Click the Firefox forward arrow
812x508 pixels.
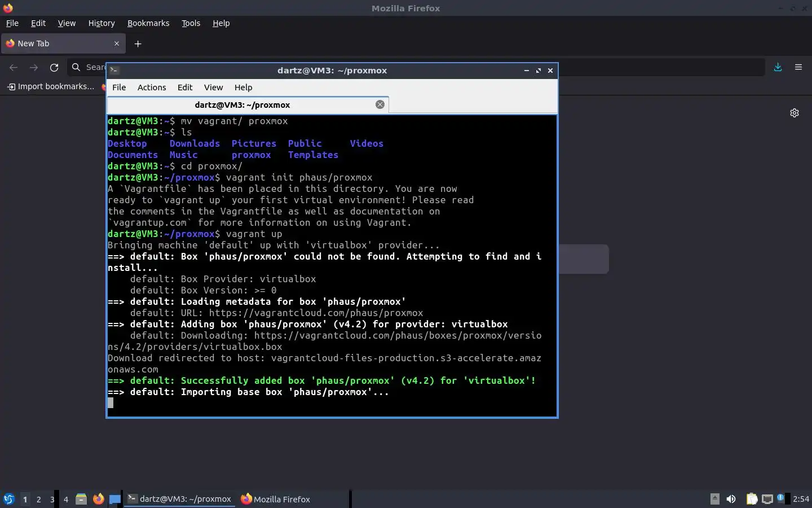34,67
